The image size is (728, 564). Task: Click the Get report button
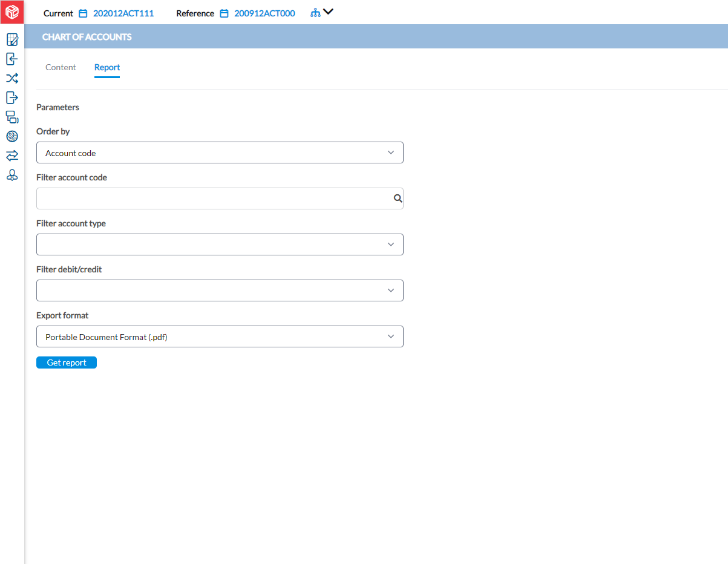[67, 362]
